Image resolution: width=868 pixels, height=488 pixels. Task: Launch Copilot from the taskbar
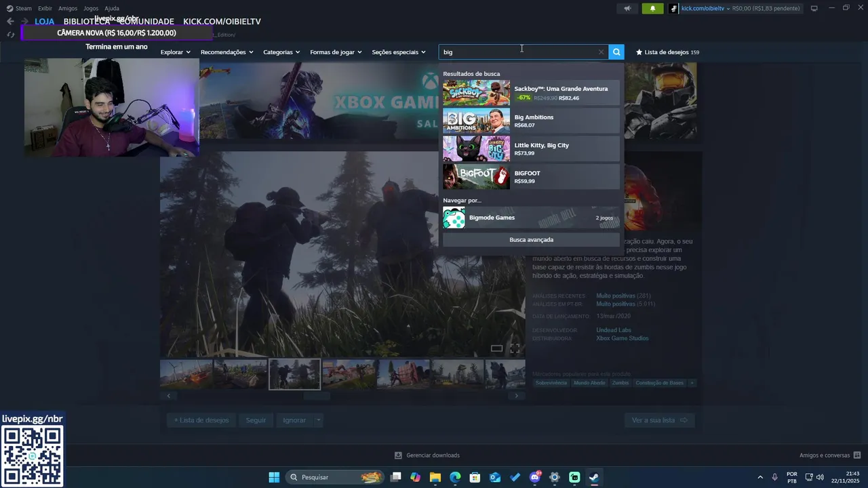416,477
